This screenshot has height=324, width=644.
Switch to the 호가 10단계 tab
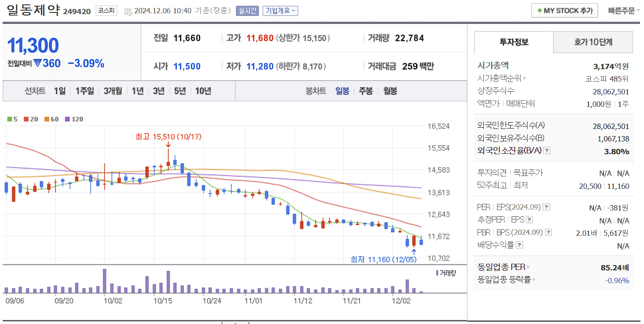coord(593,42)
